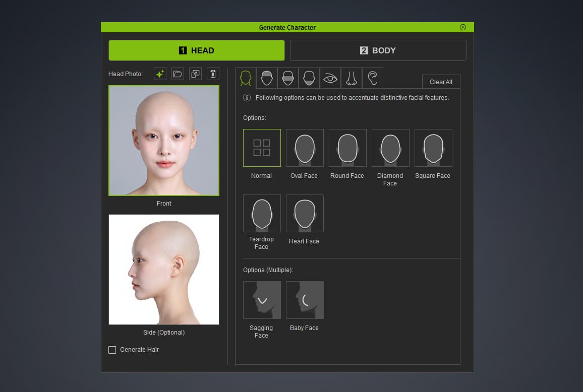This screenshot has width=583, height=392.
Task: Switch to the nose features tab
Action: [x=352, y=78]
